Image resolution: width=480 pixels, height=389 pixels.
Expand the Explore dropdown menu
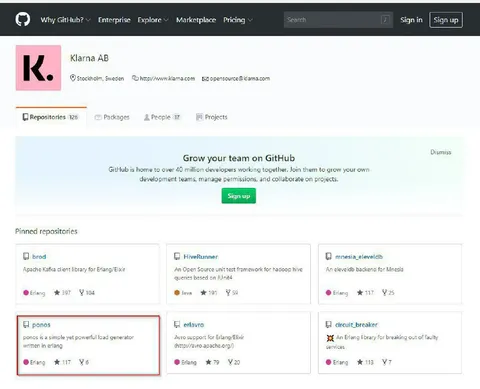153,20
